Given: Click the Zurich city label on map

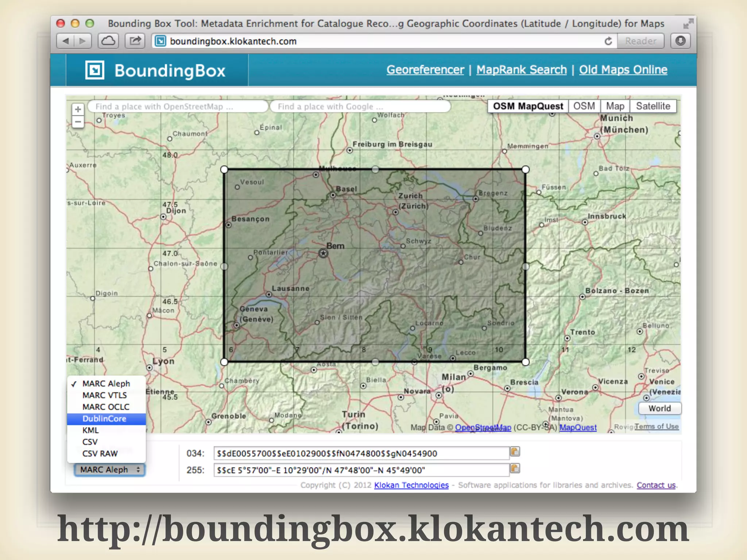Looking at the screenshot, I should pos(413,201).
